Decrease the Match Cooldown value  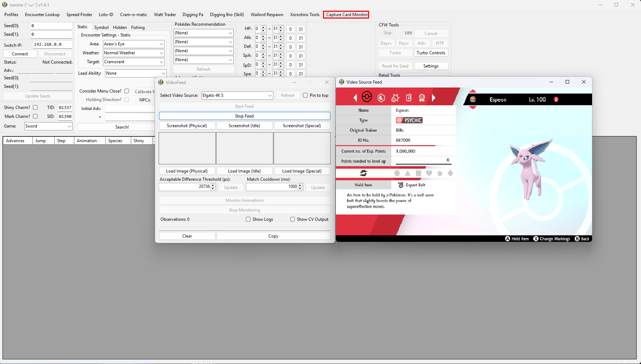pyautogui.click(x=300, y=189)
